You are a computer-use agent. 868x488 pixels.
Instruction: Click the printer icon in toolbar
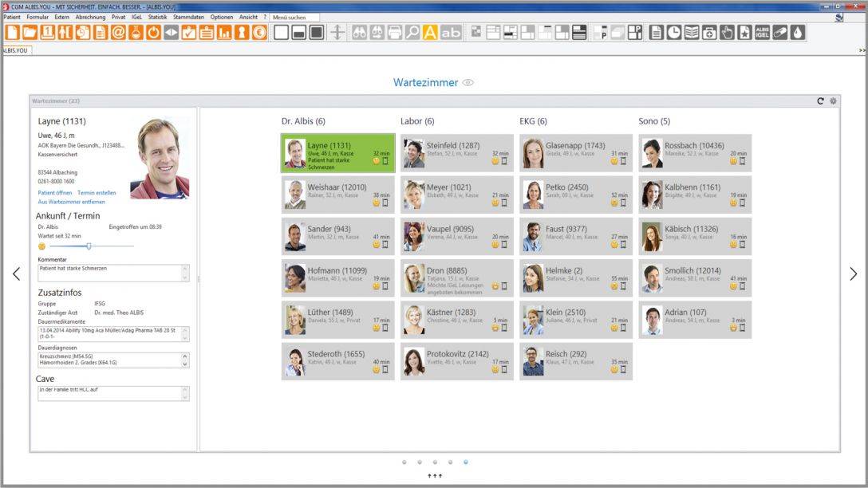click(x=395, y=33)
